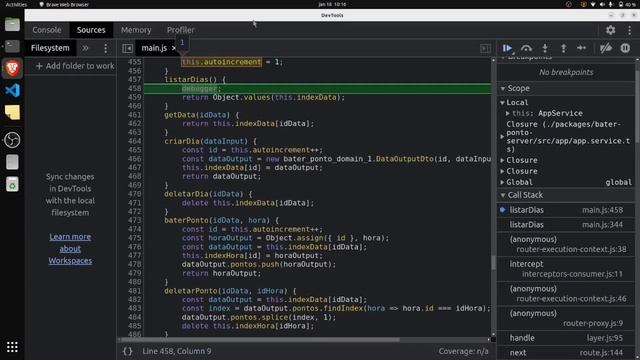Close the main.js file tab
640x360 pixels.
pyautogui.click(x=173, y=48)
